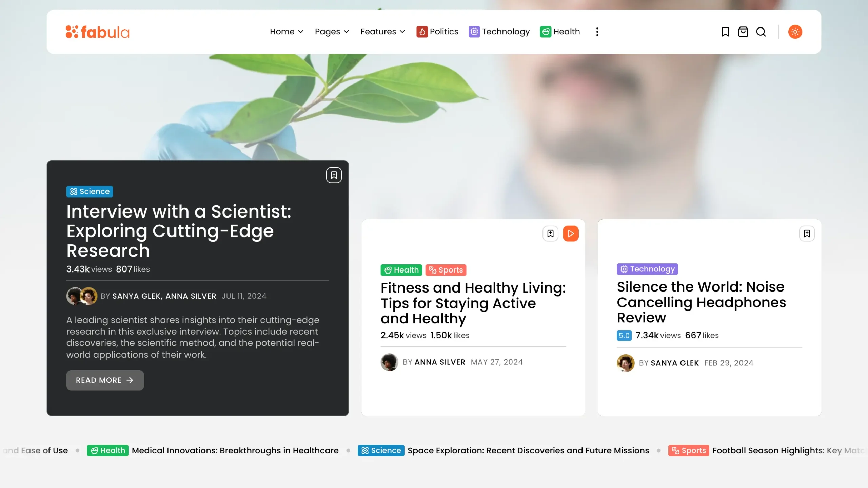Click Anna Silver's avatar on the fitness card
The image size is (868, 488).
click(389, 362)
